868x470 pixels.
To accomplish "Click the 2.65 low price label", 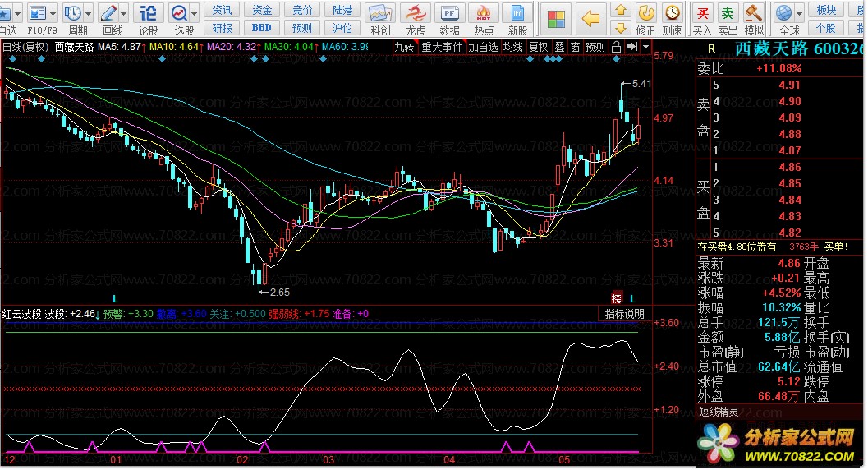I will [280, 293].
